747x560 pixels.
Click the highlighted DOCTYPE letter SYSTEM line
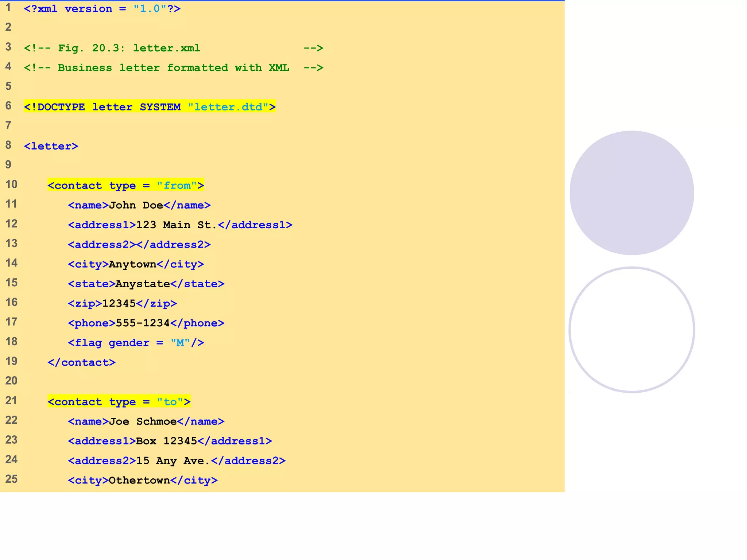pos(150,107)
